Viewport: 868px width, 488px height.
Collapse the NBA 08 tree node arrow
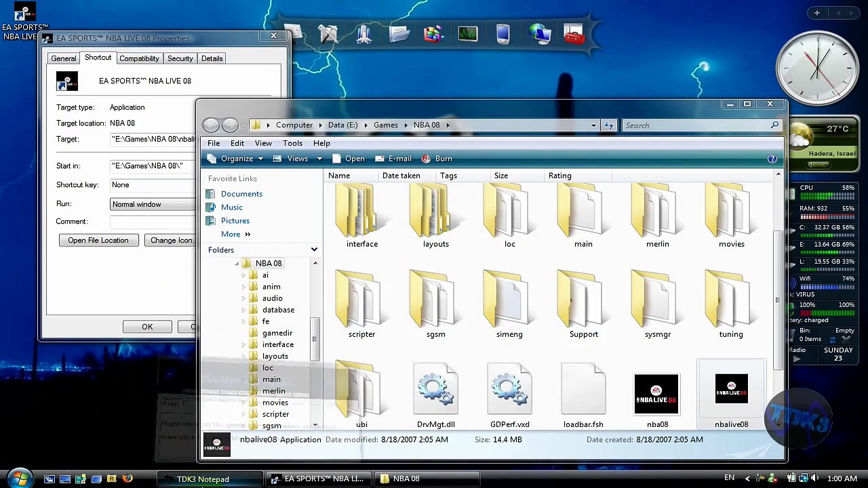coord(237,264)
